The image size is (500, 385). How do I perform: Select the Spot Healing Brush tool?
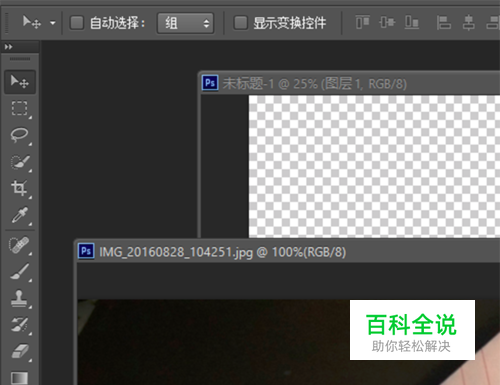click(x=20, y=246)
